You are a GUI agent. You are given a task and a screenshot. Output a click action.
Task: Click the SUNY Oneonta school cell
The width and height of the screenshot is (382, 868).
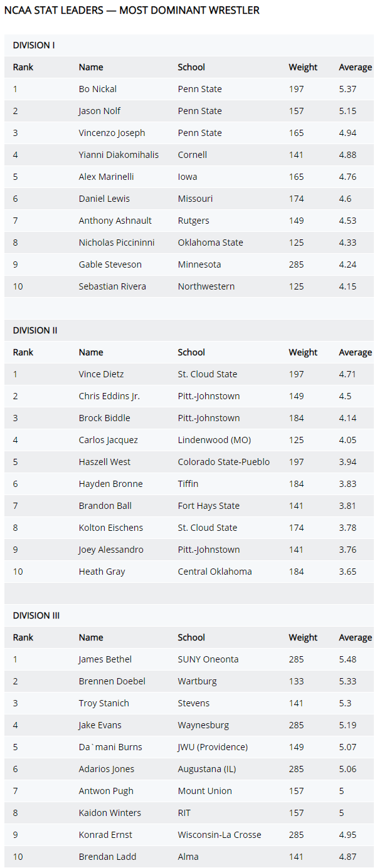click(x=208, y=659)
